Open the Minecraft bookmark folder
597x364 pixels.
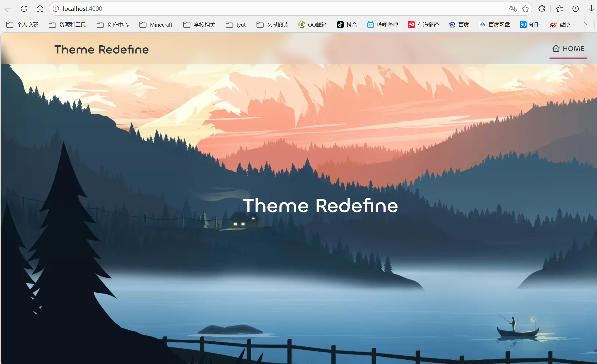(x=156, y=25)
